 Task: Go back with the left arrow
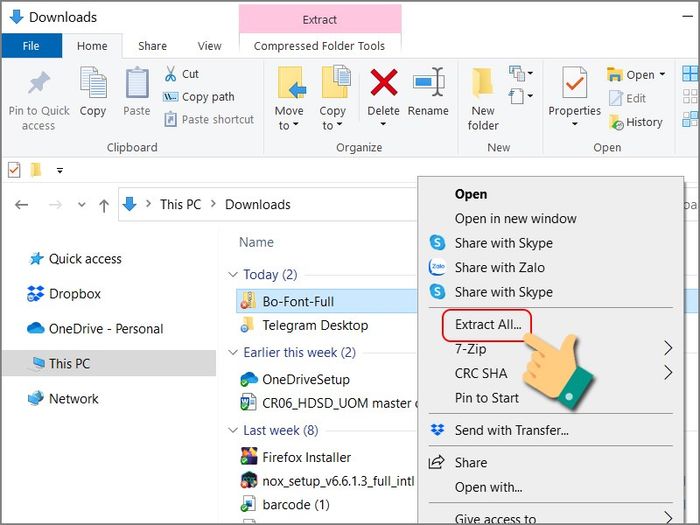coord(21,205)
